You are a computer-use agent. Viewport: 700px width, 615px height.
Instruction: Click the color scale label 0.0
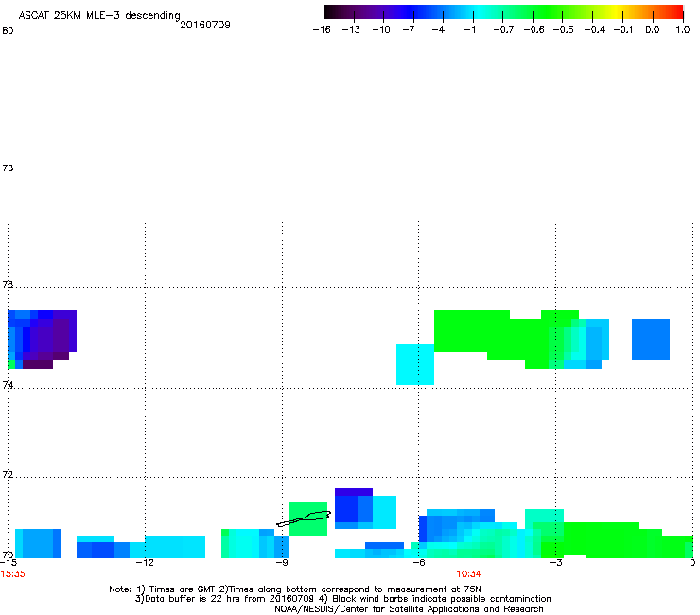(x=653, y=30)
